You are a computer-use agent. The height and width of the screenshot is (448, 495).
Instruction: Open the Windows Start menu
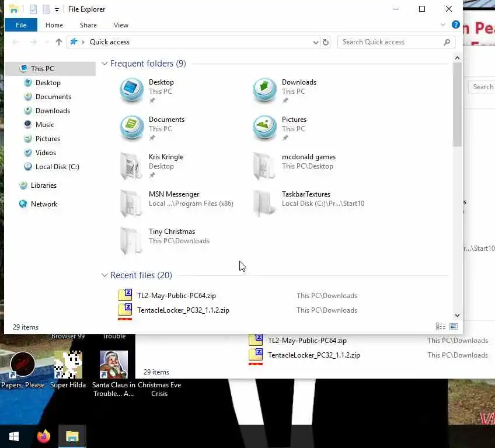click(14, 437)
